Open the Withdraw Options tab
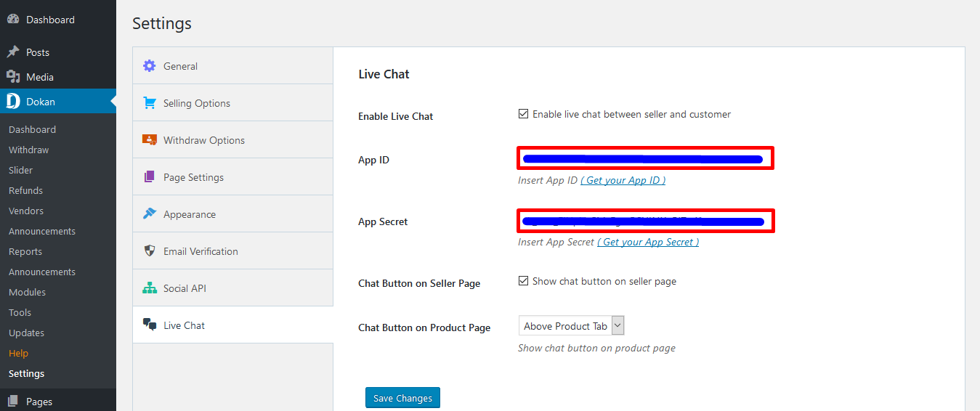 click(x=232, y=140)
